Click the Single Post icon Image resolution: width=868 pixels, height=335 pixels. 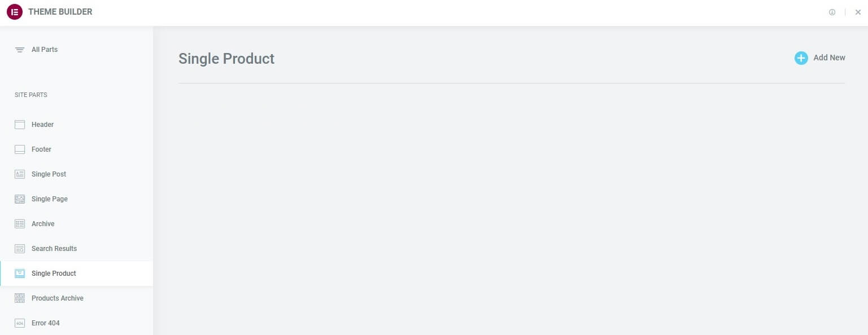[x=20, y=174]
